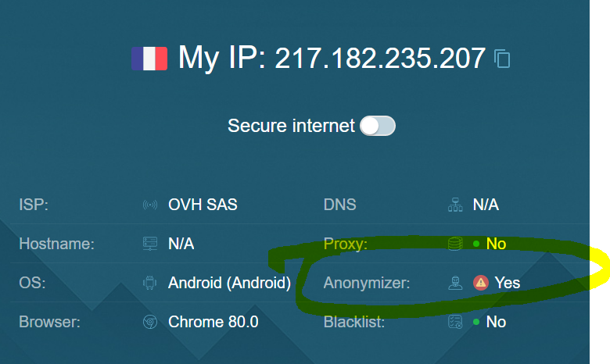Click the OVH SAS ISP value
The image size is (610, 364).
pyautogui.click(x=203, y=205)
